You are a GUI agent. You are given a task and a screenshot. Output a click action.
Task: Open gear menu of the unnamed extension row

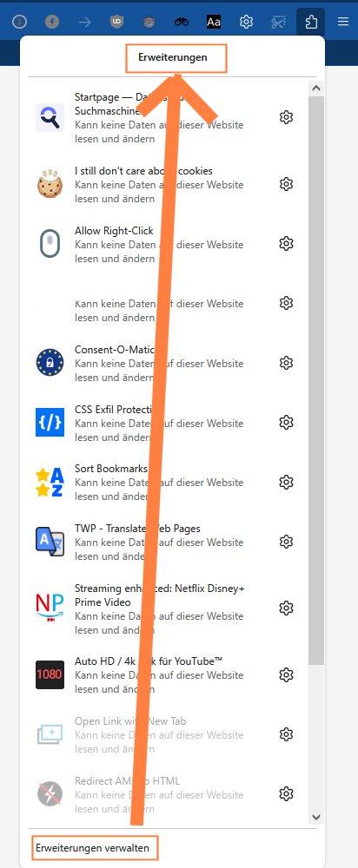pos(286,303)
